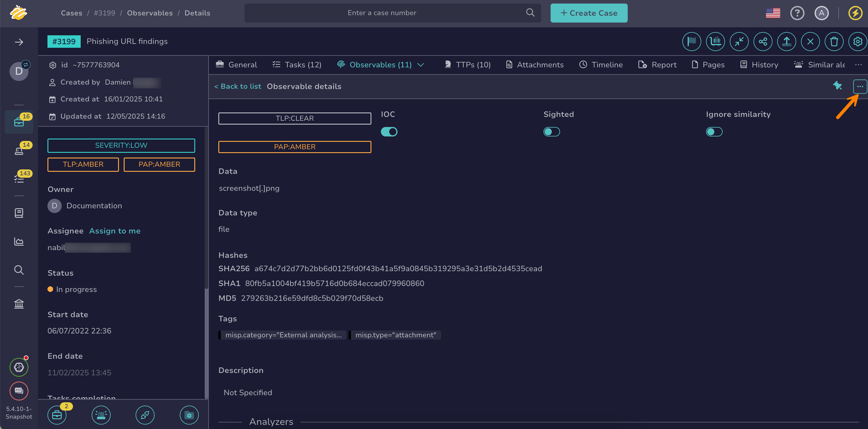This screenshot has width=868, height=429.
Task: Enable the Ignore similarity toggle
Action: pos(714,132)
